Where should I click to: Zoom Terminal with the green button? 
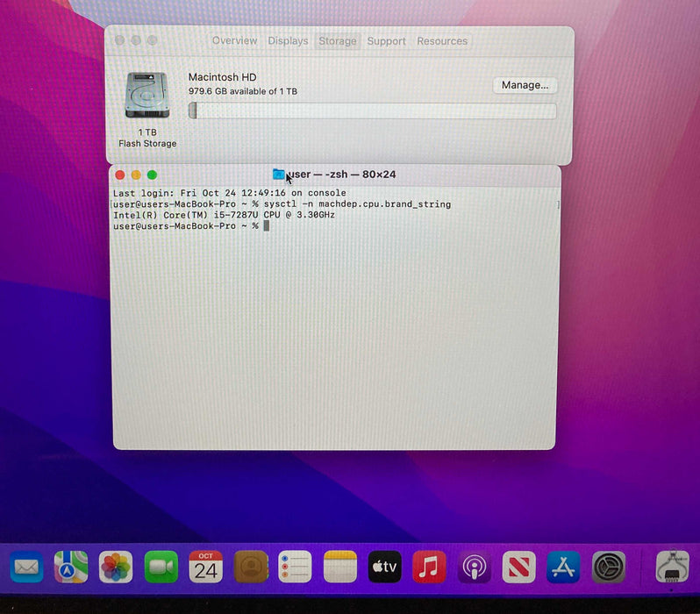tap(152, 175)
